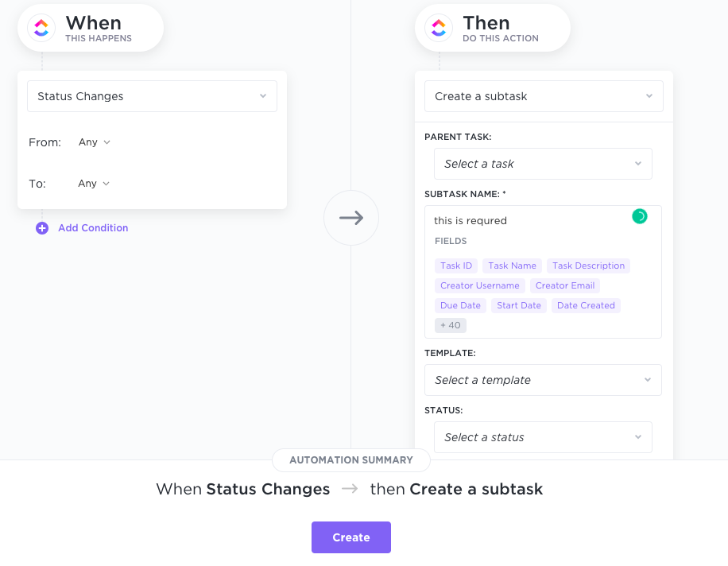The height and width of the screenshot is (566, 728).
Task: Open the Status 'Select a status' dropdown
Action: (543, 436)
